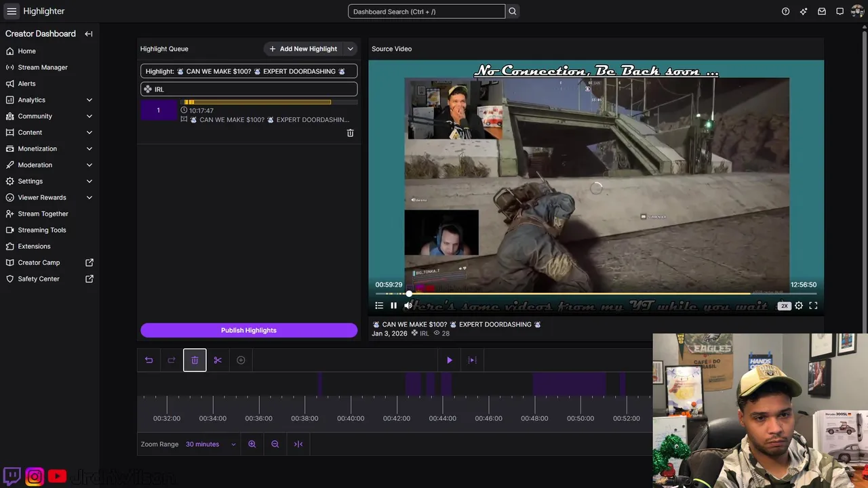Toggle the 2X playback speed badge

click(785, 306)
